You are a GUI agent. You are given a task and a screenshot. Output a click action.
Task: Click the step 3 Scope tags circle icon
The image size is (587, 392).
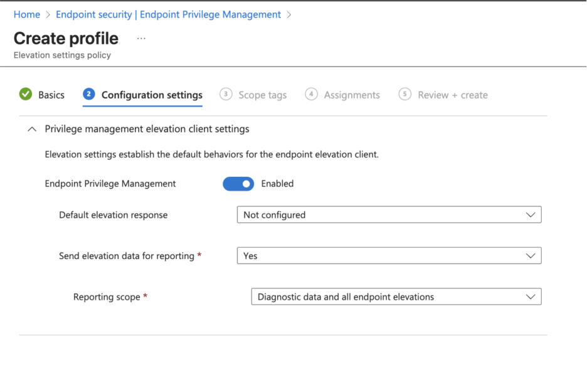click(x=226, y=95)
